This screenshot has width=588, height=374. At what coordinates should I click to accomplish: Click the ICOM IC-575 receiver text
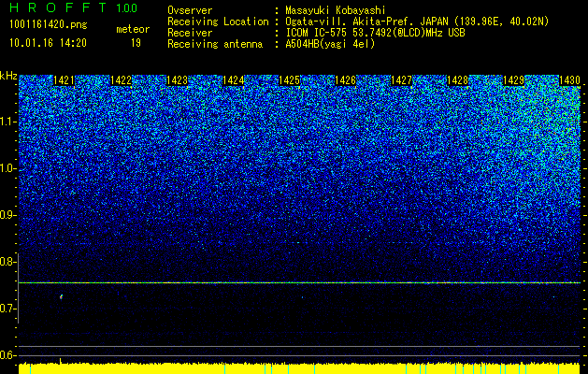[375, 33]
